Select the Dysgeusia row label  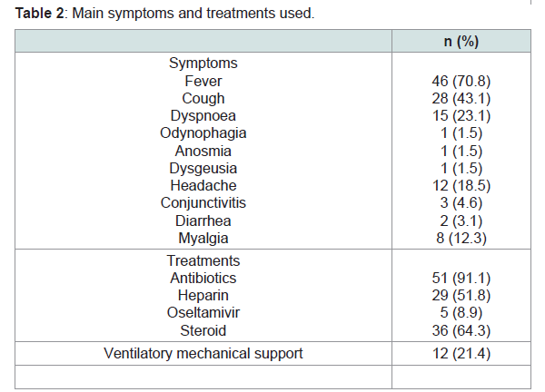tap(203, 169)
